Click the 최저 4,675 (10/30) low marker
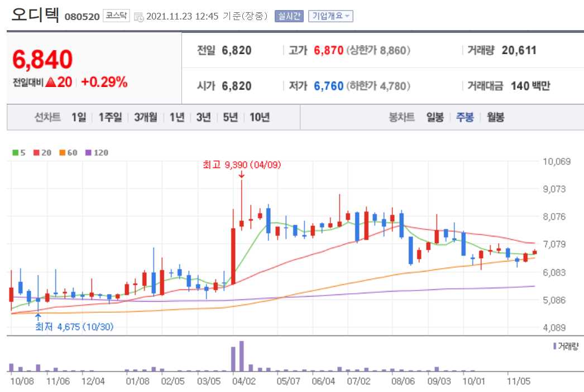Viewport: 584px width, 392px height. point(74,327)
